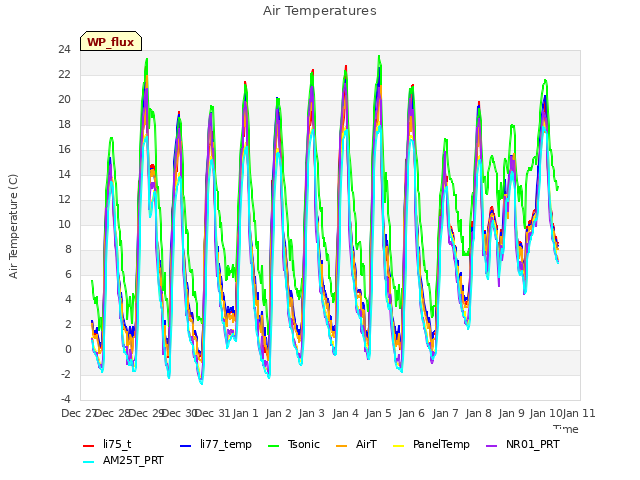Select the li75_t legend entry
640x480 pixels.
[107, 444]
